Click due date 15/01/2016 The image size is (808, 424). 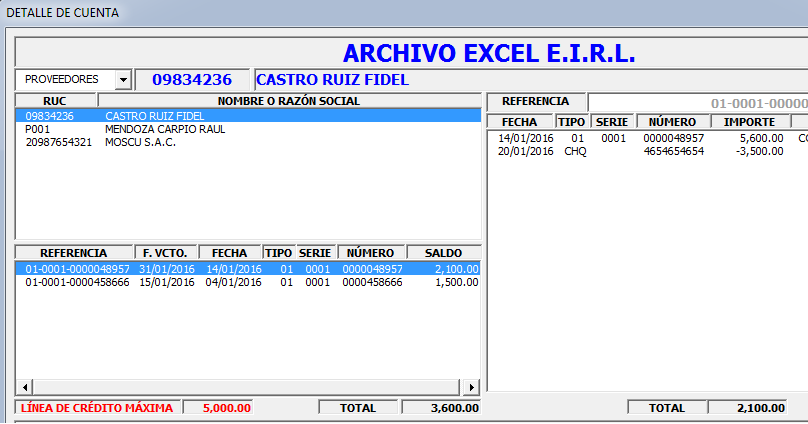tap(167, 282)
